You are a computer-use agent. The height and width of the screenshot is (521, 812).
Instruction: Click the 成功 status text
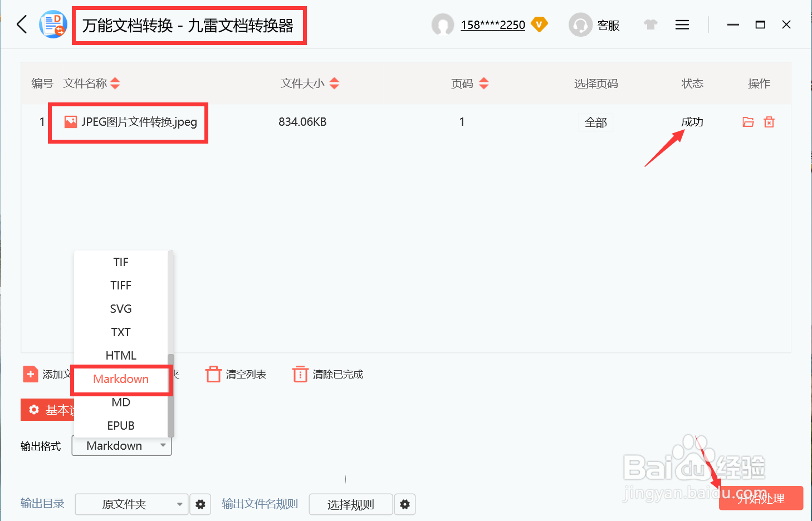(x=692, y=122)
